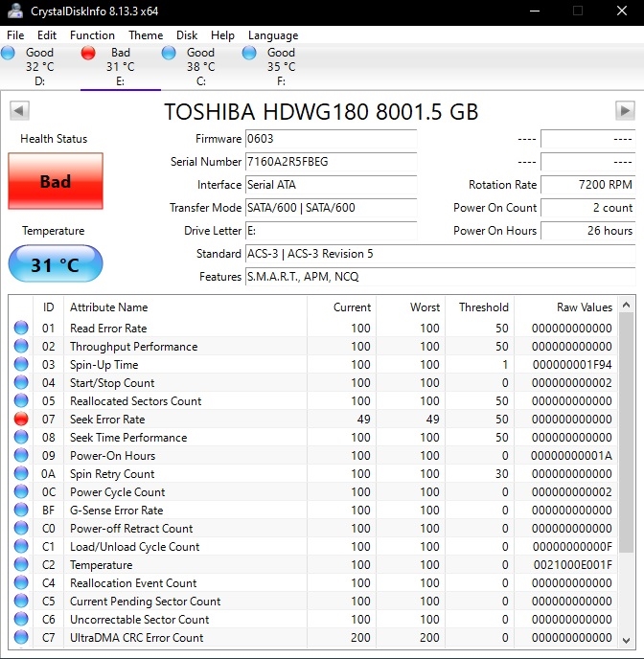Click status orb for Power-On Hours row
The width and height of the screenshot is (644, 659).
pyautogui.click(x=21, y=455)
